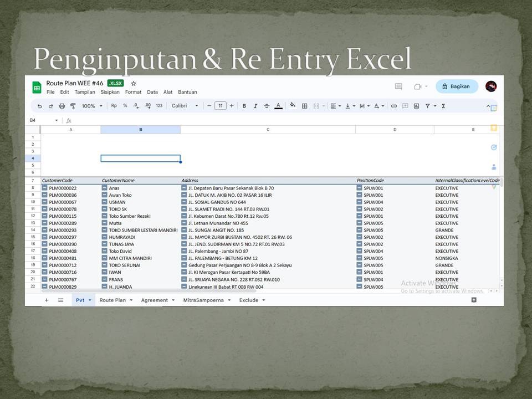
Task: Open the Contacts side panel icon
Action: point(494,167)
